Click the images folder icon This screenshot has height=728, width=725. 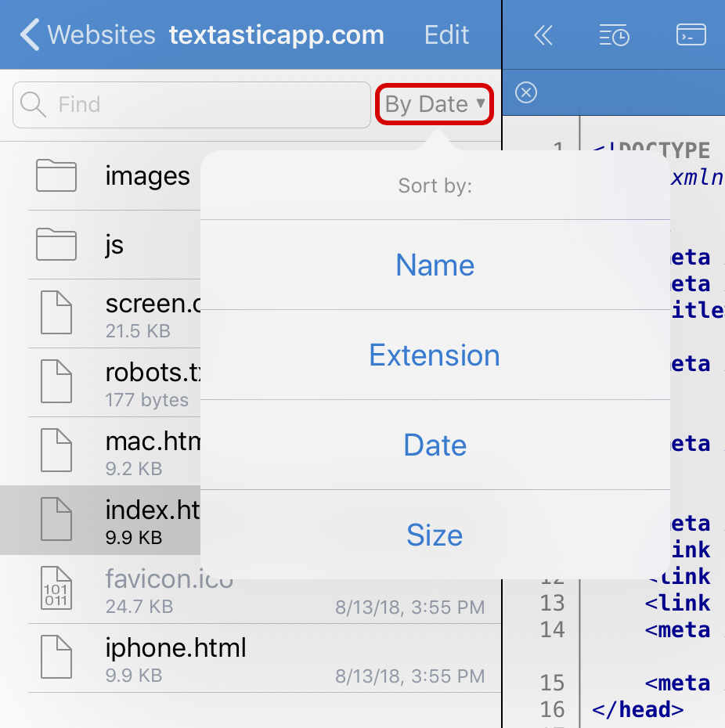pos(56,175)
